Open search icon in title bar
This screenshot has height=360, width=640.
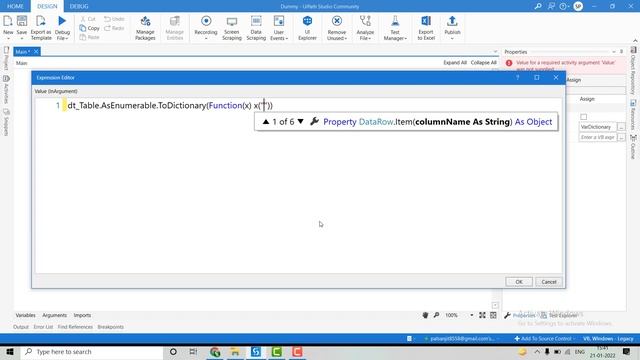click(538, 6)
